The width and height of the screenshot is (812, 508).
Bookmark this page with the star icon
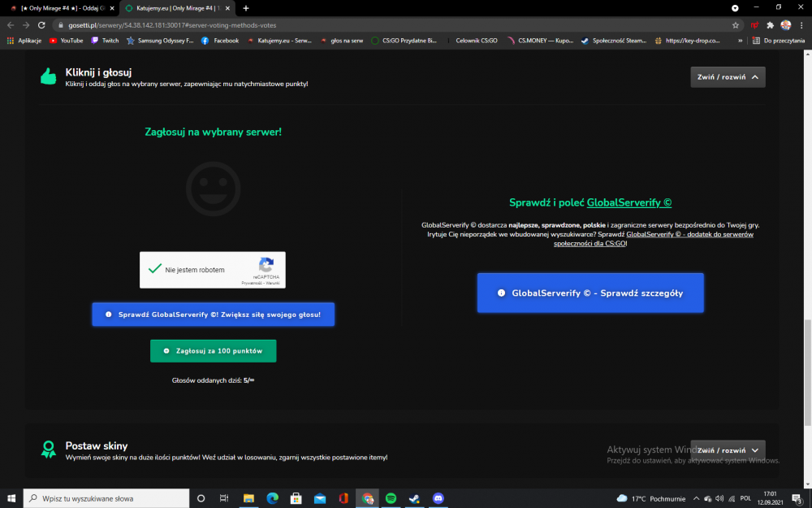click(736, 25)
